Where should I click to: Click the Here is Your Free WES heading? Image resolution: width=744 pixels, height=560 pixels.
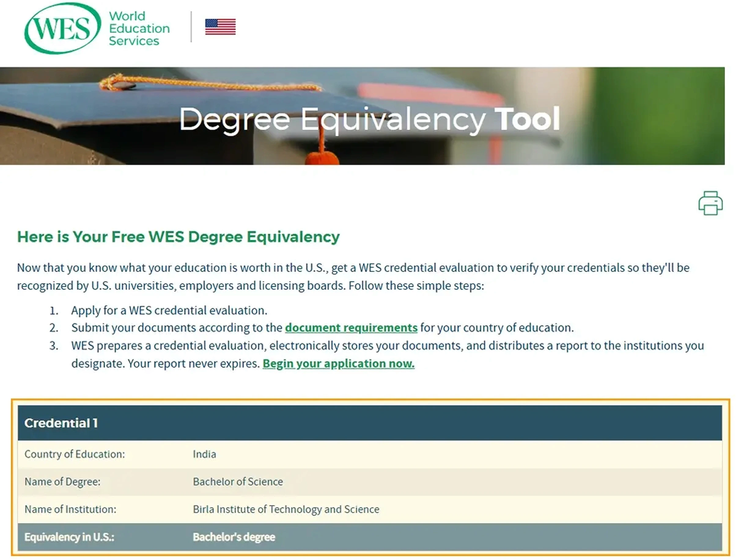tap(178, 237)
